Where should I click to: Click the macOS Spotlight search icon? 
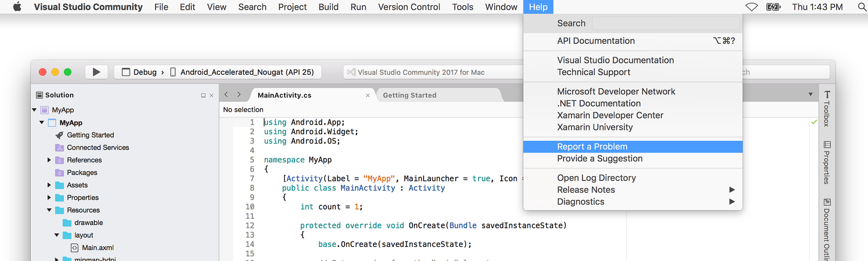point(861,7)
